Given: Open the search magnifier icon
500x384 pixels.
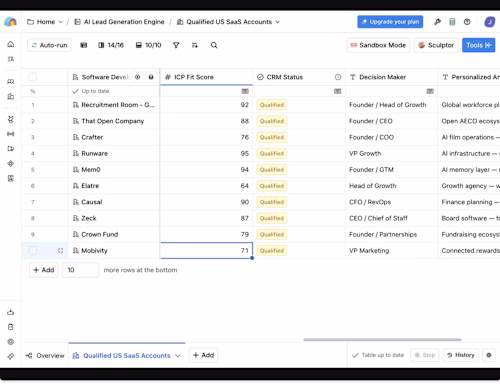Looking at the screenshot, I should point(214,45).
